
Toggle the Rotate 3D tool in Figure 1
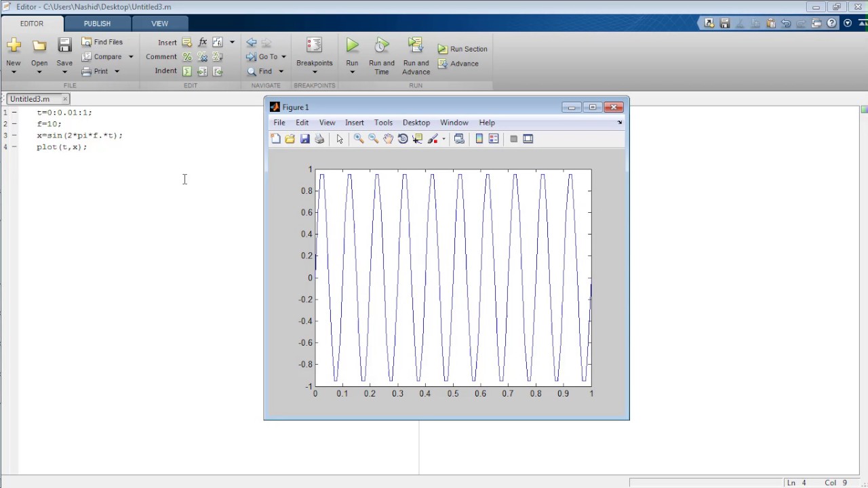click(403, 139)
